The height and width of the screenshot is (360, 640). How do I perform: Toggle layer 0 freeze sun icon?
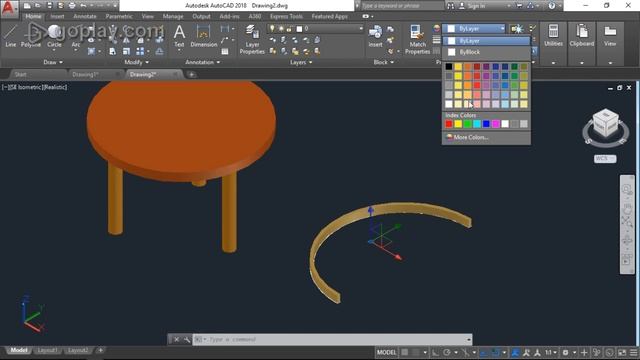point(281,29)
